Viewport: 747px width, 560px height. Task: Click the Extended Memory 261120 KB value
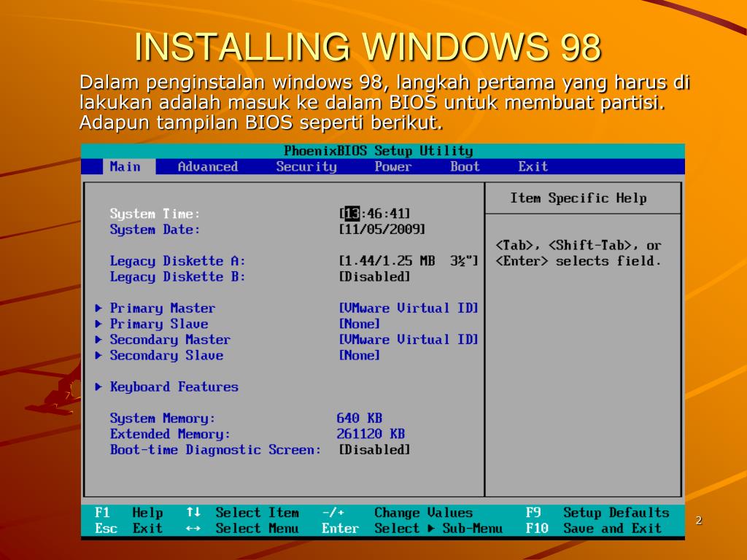tap(371, 434)
